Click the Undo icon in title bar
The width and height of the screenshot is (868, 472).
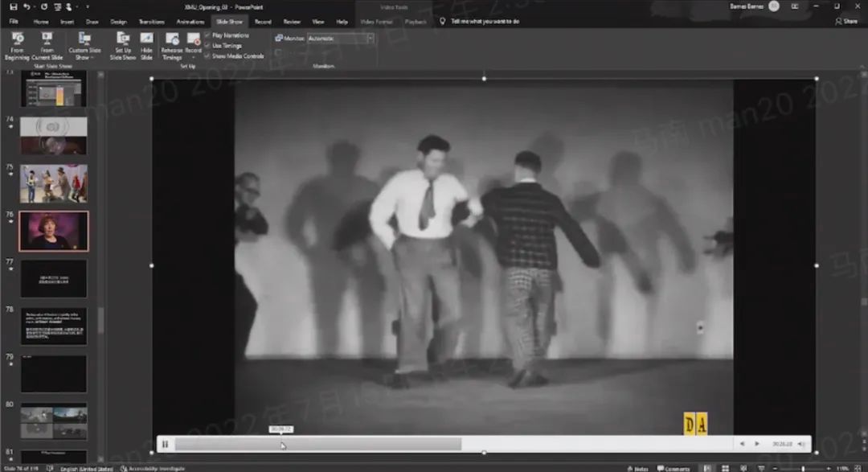coord(27,6)
